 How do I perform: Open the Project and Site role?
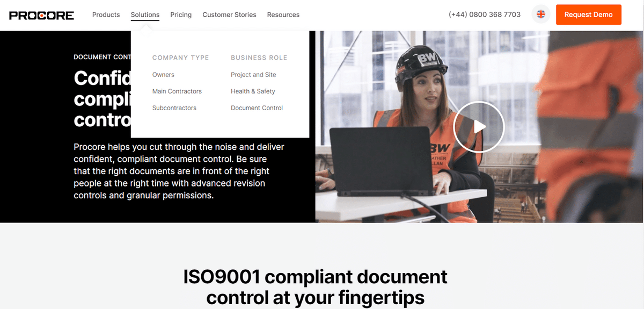point(253,75)
